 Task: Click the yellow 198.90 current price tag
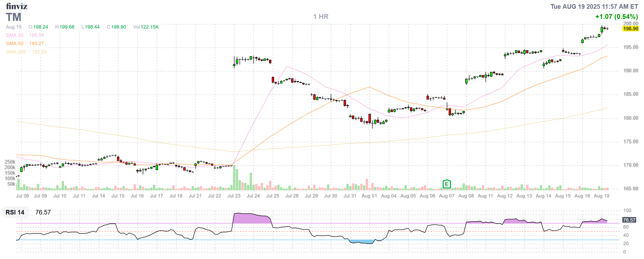pyautogui.click(x=630, y=29)
